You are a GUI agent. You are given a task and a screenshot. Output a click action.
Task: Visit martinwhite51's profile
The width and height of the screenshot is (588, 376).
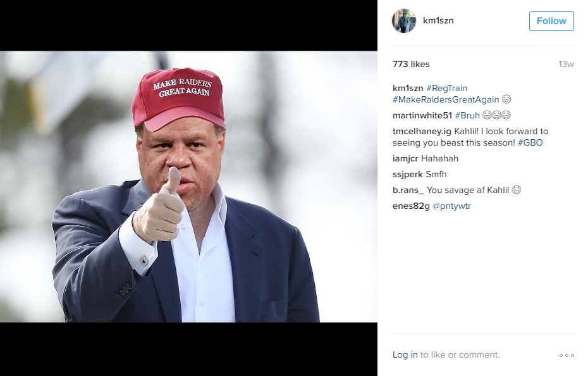click(x=422, y=115)
